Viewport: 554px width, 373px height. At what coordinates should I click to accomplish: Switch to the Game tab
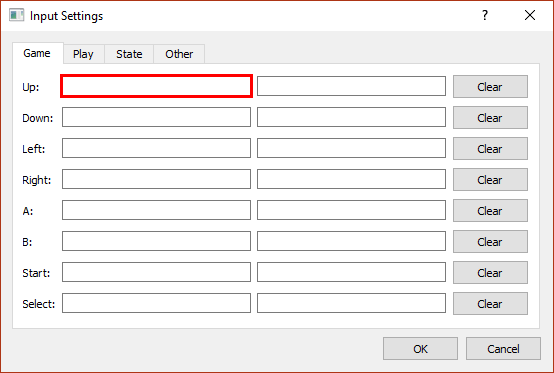click(38, 53)
